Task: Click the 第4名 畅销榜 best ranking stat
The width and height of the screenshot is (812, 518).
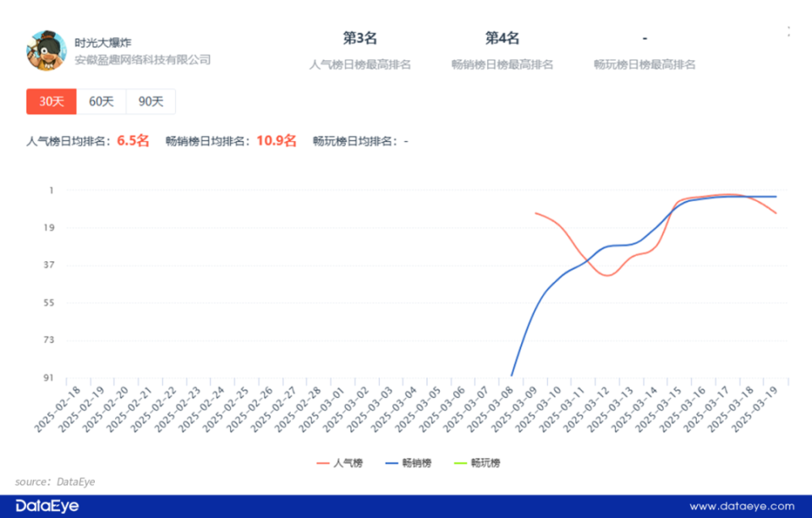Action: [x=502, y=37]
